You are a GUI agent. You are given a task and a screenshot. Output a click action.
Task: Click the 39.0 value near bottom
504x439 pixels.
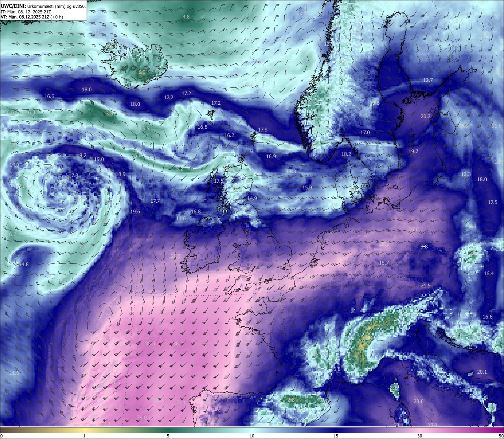click(x=142, y=418)
